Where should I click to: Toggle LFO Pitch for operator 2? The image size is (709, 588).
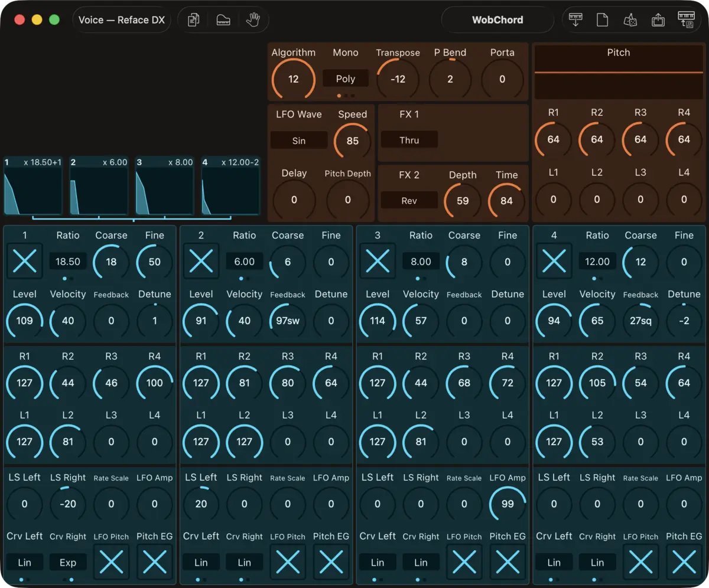point(288,562)
